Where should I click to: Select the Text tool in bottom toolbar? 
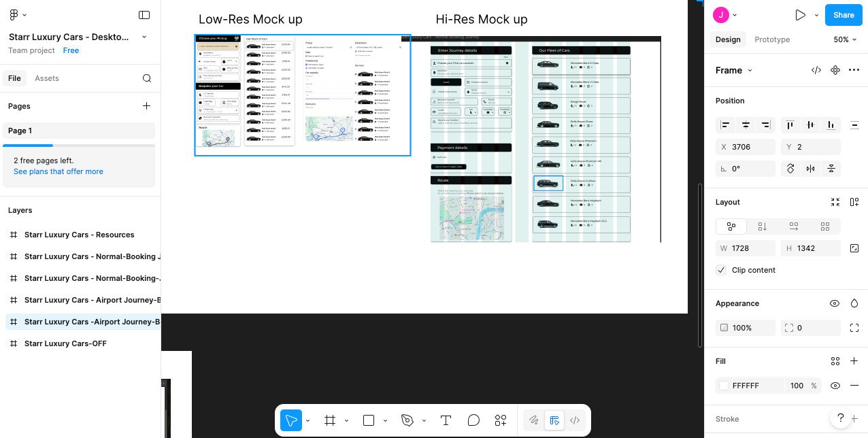(446, 420)
